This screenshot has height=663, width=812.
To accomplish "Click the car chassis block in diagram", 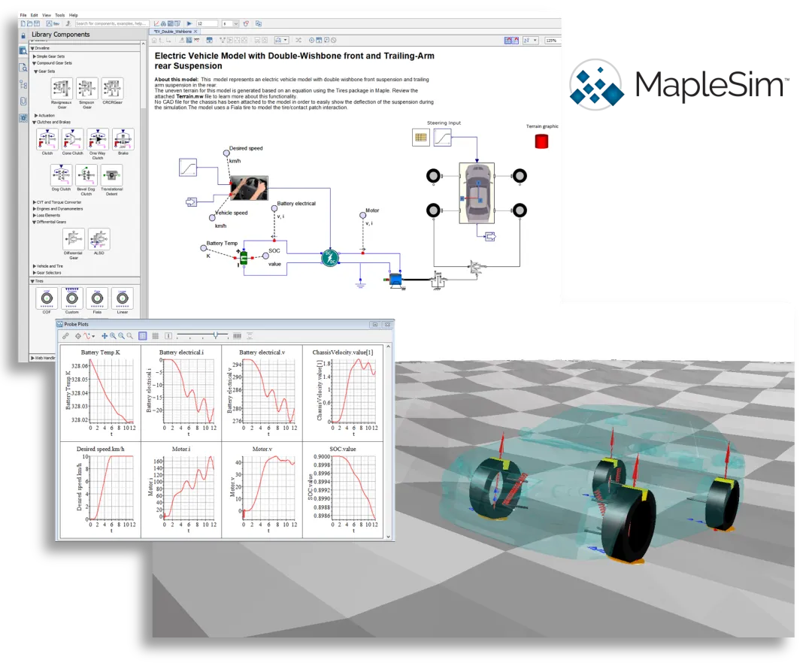I will coord(477,193).
